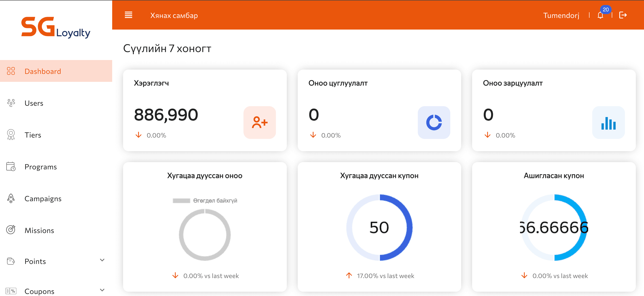Click the Оноо цуглуулалт card title

338,83
